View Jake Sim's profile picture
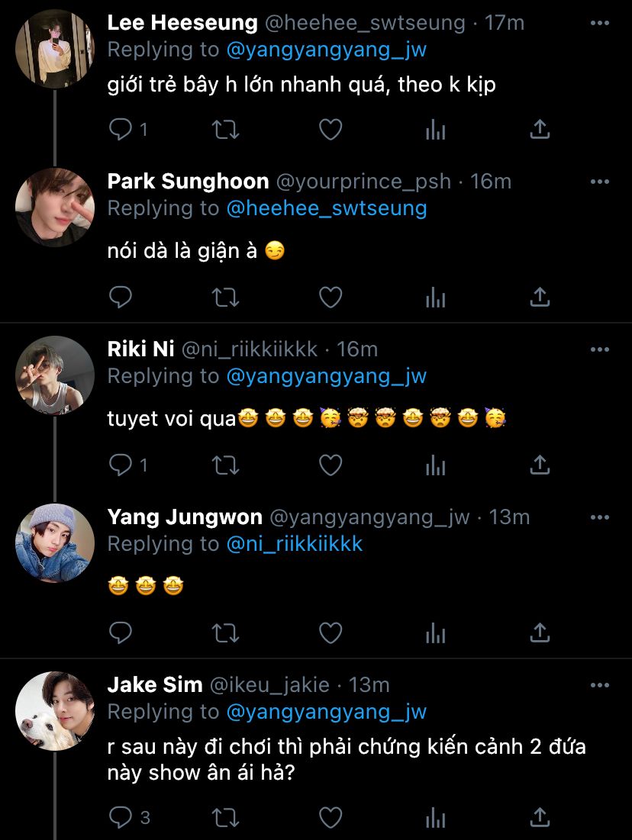The width and height of the screenshot is (632, 840). point(55,711)
